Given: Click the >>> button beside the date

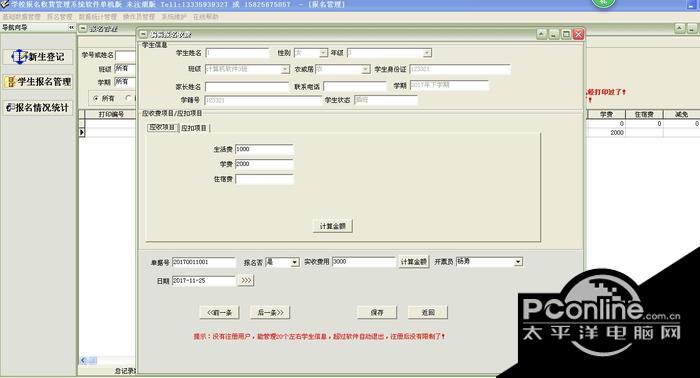Looking at the screenshot, I should point(246,281).
